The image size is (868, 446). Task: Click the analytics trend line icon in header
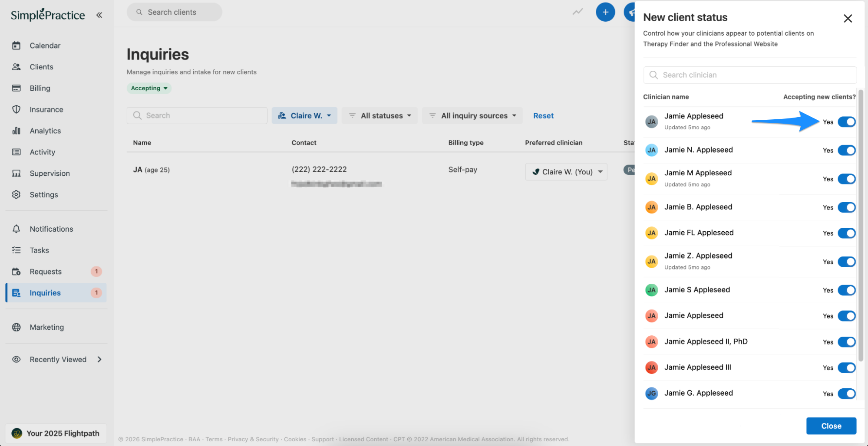pyautogui.click(x=578, y=12)
